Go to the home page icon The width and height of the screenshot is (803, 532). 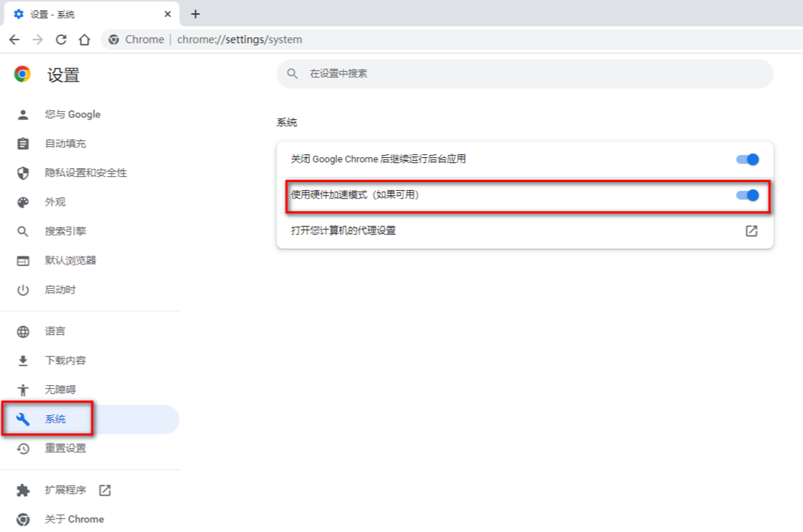point(85,39)
